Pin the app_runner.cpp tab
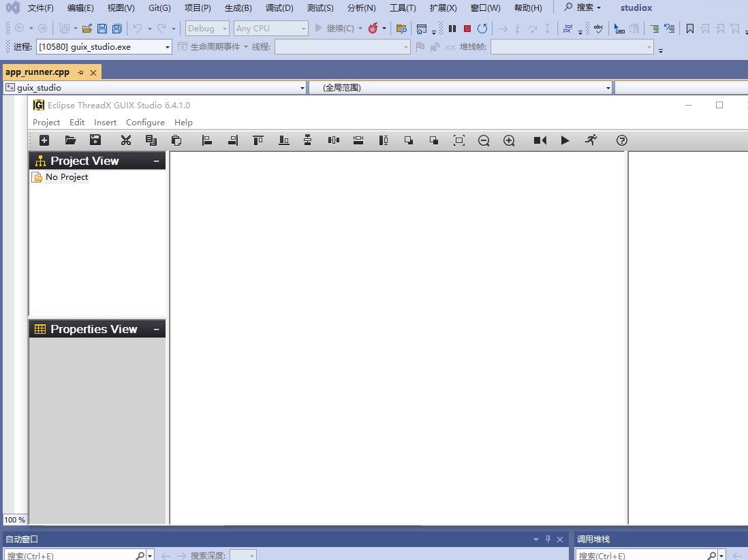The image size is (748, 560). click(80, 72)
